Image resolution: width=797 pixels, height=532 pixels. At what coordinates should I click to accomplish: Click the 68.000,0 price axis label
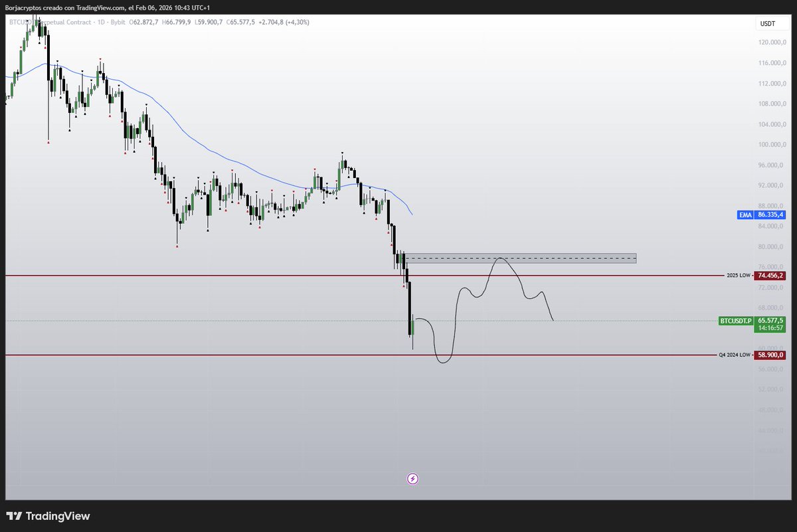pyautogui.click(x=772, y=308)
